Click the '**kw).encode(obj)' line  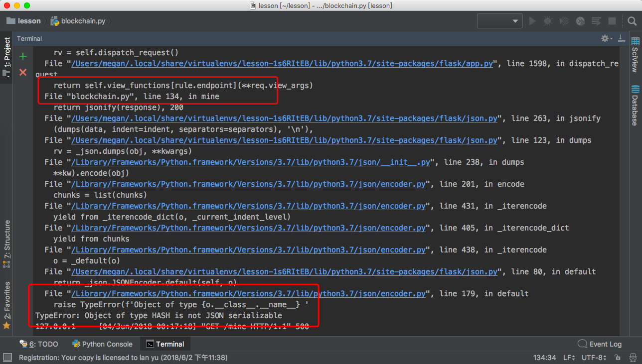91,173
